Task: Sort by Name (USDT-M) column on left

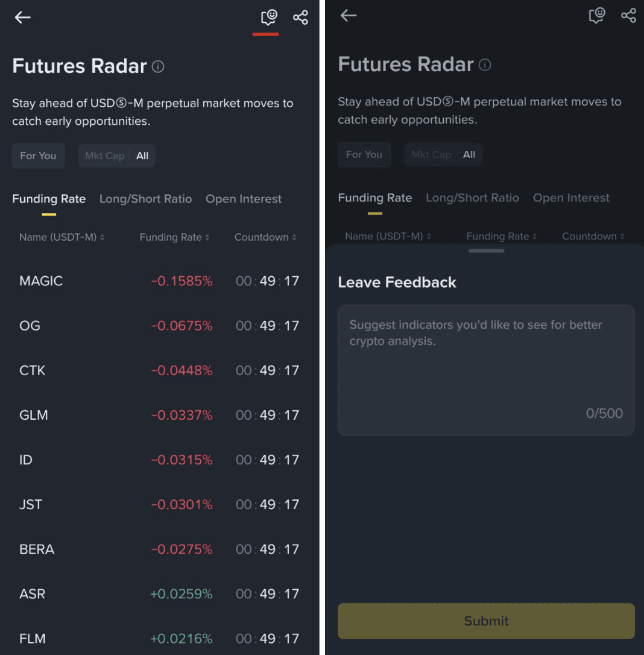Action: tap(62, 237)
